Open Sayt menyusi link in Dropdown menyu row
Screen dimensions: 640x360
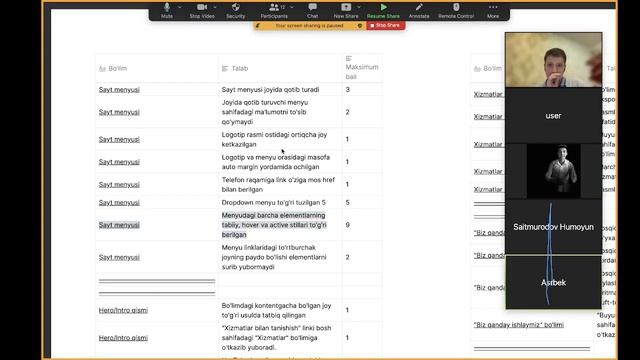pos(119,202)
